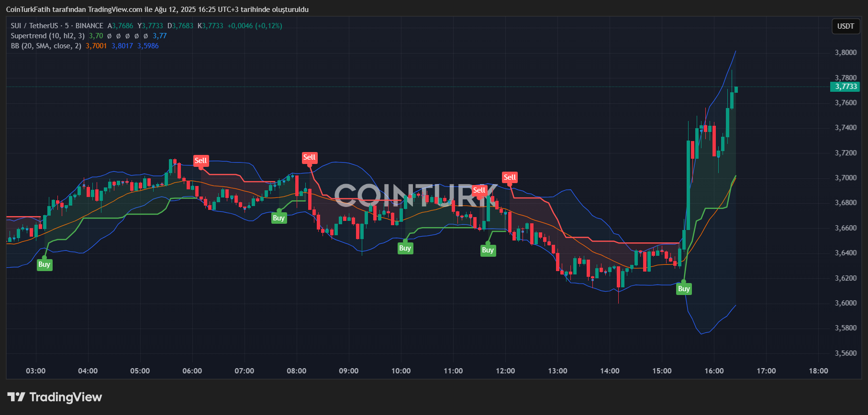The height and width of the screenshot is (415, 868).
Task: Click the BB basis value 3,7001
Action: click(96, 46)
